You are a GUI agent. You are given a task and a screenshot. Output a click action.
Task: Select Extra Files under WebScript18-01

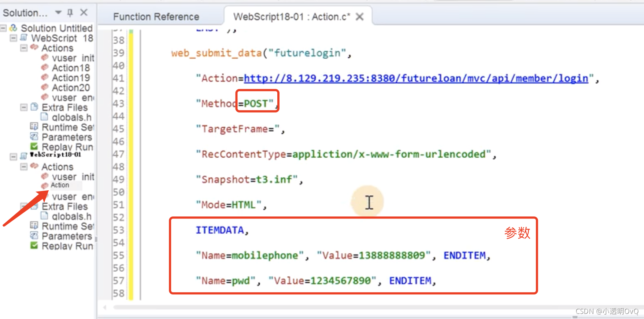(64, 206)
